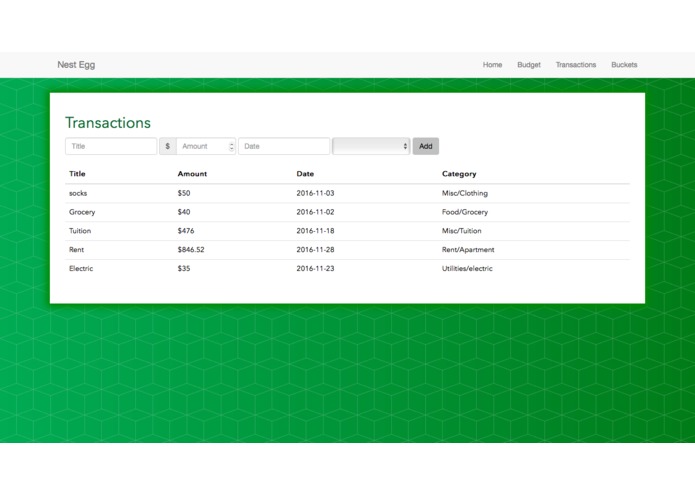Select the Grocery transaction title

82,212
